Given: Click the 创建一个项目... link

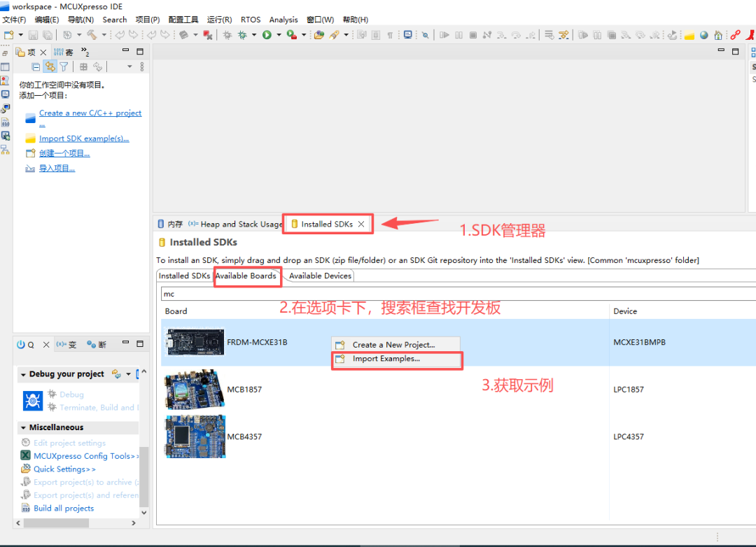Looking at the screenshot, I should point(64,153).
